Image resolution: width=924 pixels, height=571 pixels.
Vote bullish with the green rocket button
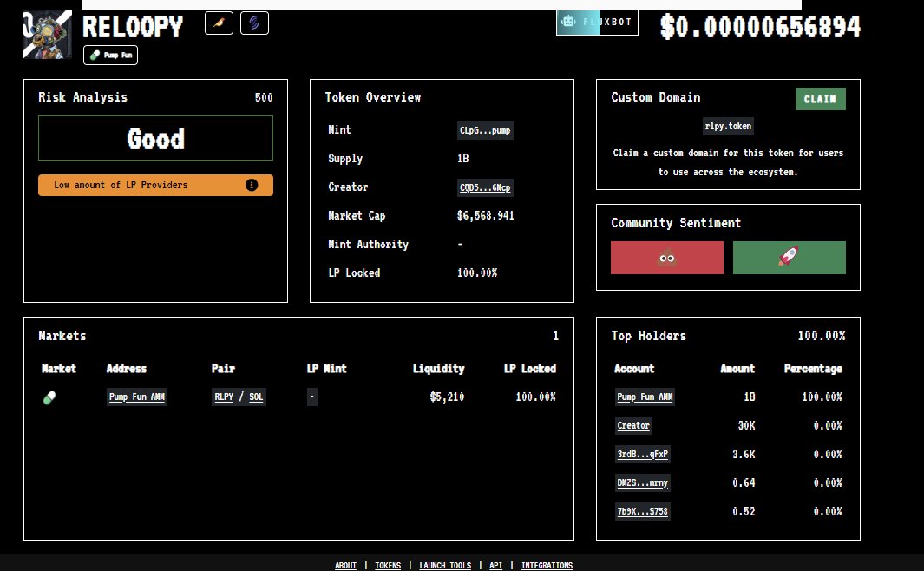pos(789,258)
